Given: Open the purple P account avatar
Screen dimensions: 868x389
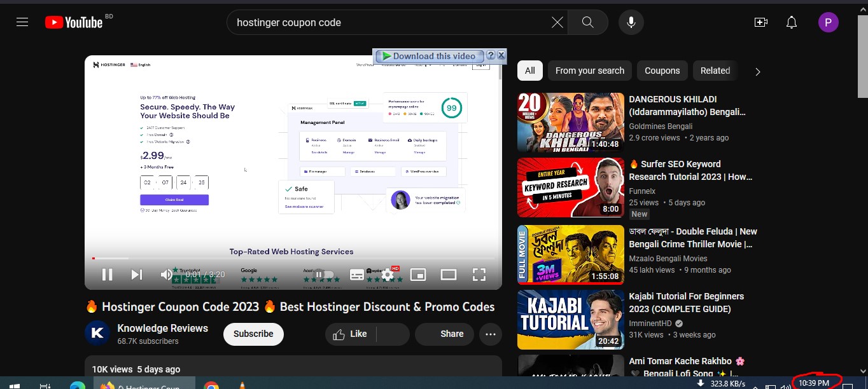Looking at the screenshot, I should coord(828,23).
